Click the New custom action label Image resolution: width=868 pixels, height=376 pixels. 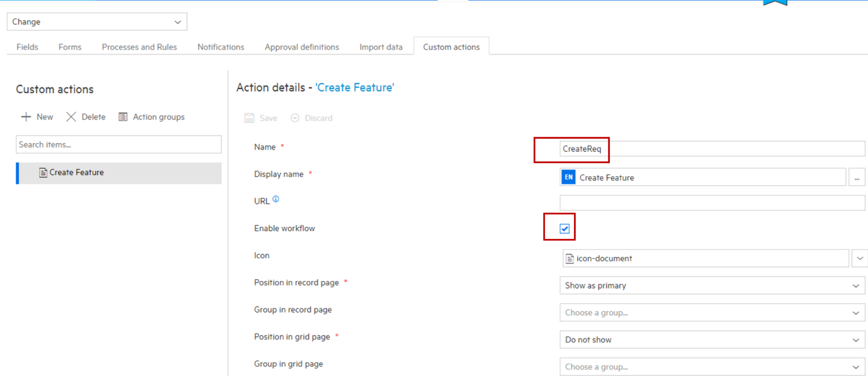pos(45,117)
